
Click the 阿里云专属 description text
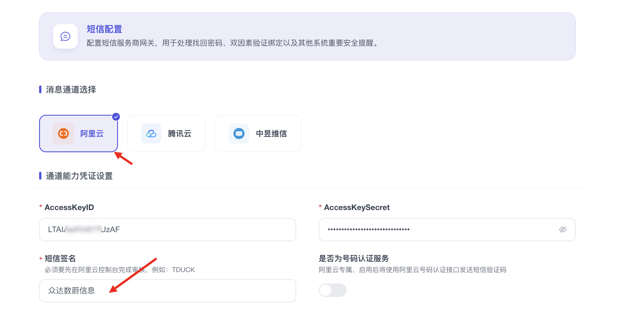[x=413, y=270]
